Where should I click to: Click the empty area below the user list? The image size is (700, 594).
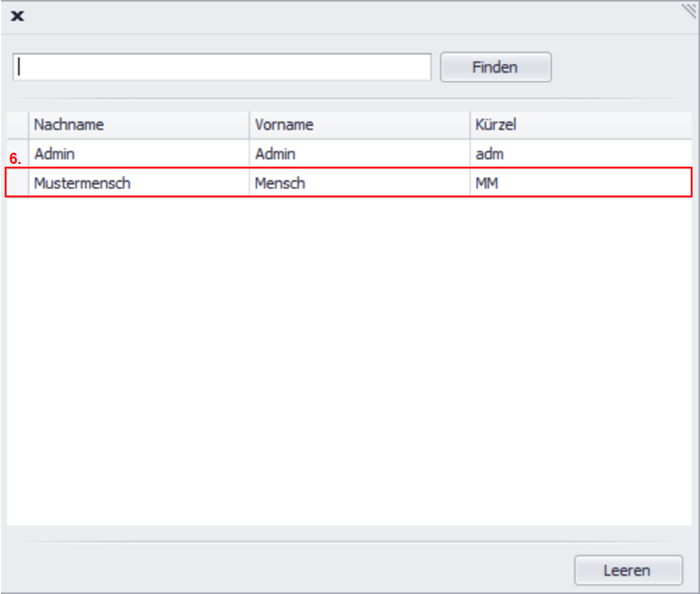tap(349, 363)
